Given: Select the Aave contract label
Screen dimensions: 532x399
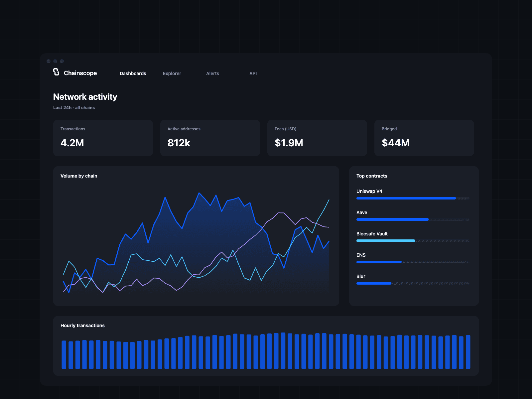Looking at the screenshot, I should 362,212.
